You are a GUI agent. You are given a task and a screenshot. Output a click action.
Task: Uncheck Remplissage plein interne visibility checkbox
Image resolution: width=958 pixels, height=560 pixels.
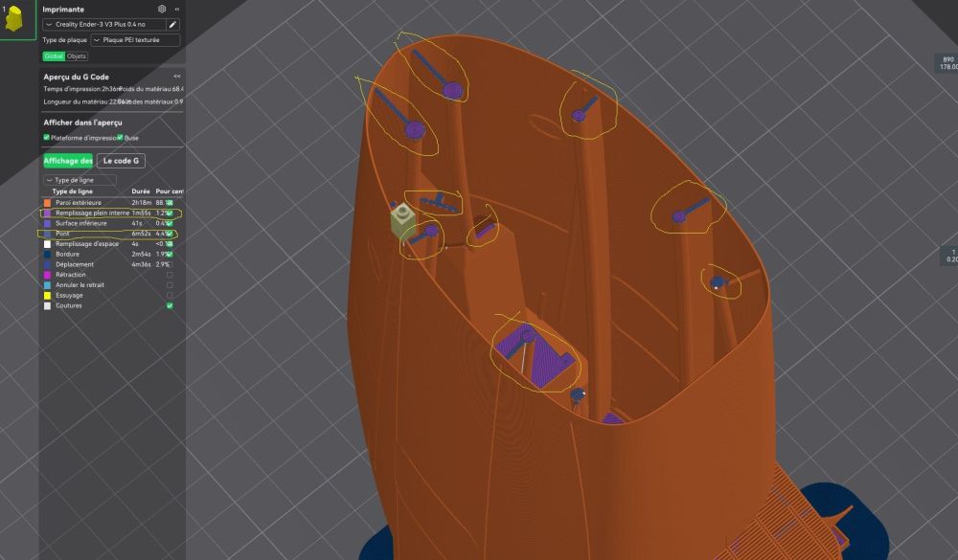tap(170, 213)
